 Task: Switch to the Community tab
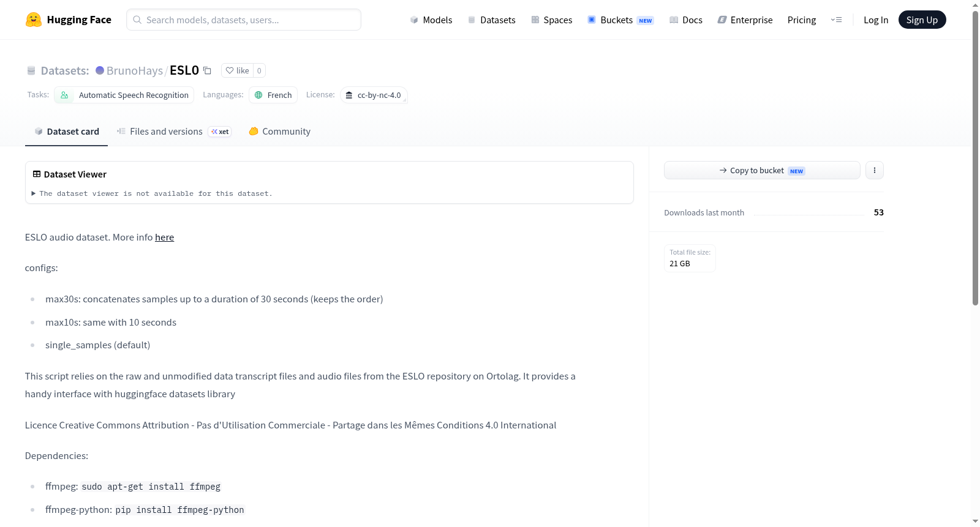click(279, 131)
